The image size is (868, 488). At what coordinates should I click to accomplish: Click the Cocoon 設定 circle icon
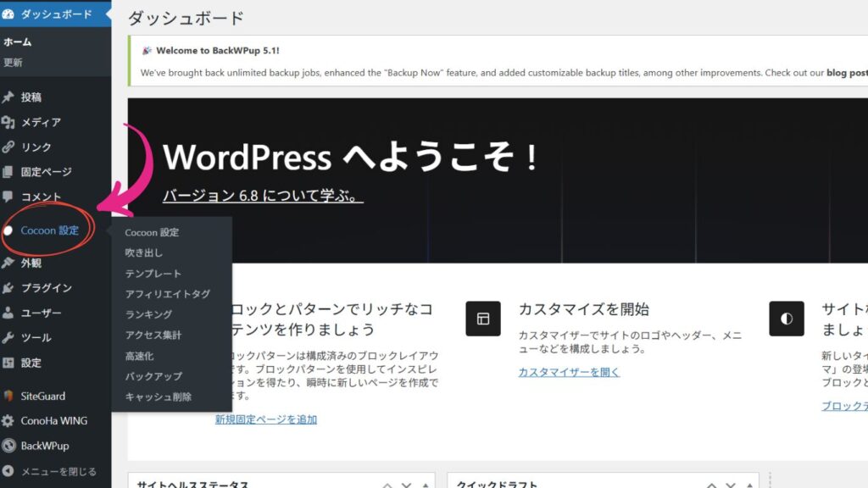[x=8, y=230]
